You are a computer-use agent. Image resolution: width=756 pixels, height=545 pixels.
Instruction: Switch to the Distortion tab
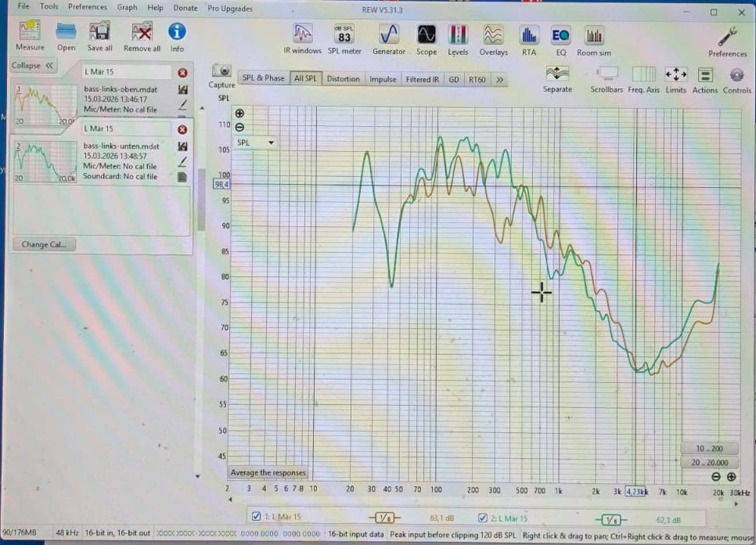(343, 78)
